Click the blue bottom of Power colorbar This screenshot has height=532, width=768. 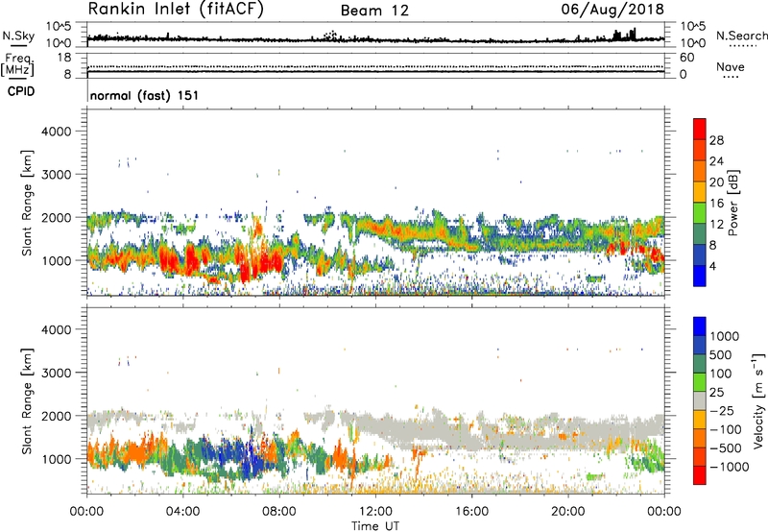tap(700, 277)
